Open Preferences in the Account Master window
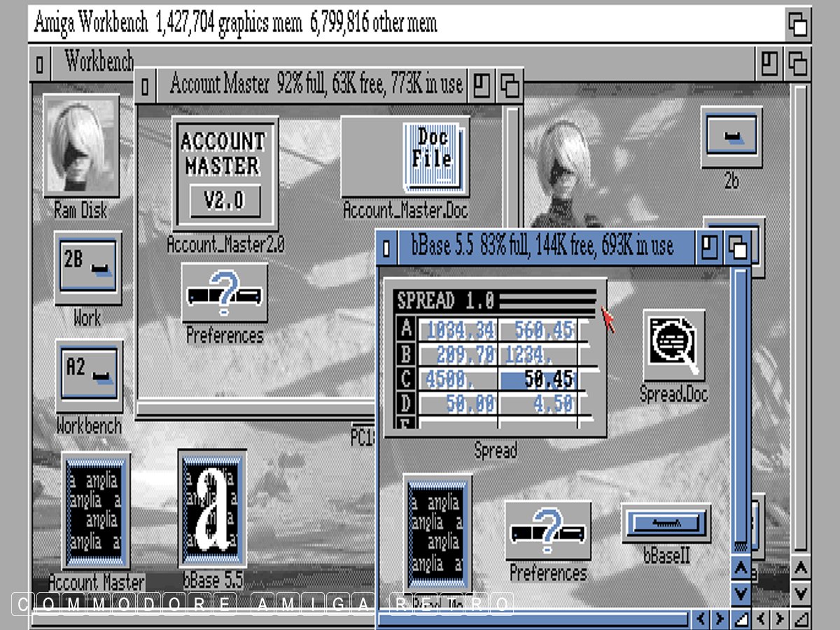The width and height of the screenshot is (840, 630). tap(224, 293)
